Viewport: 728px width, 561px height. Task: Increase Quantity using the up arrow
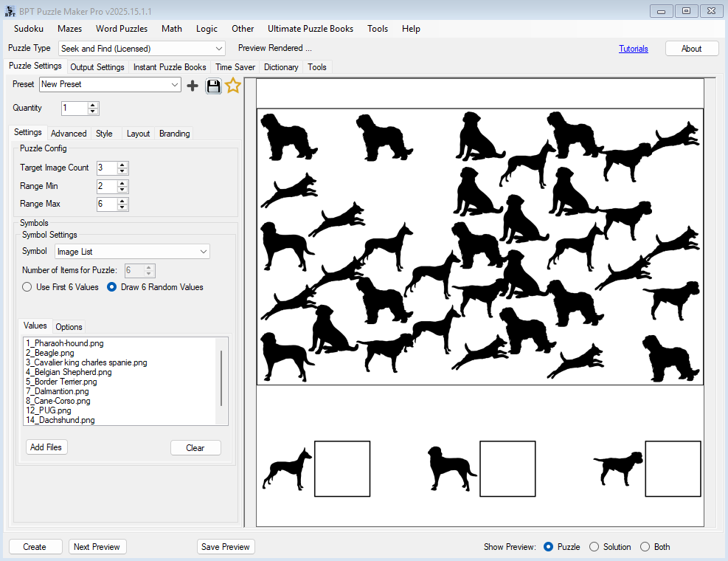point(93,105)
